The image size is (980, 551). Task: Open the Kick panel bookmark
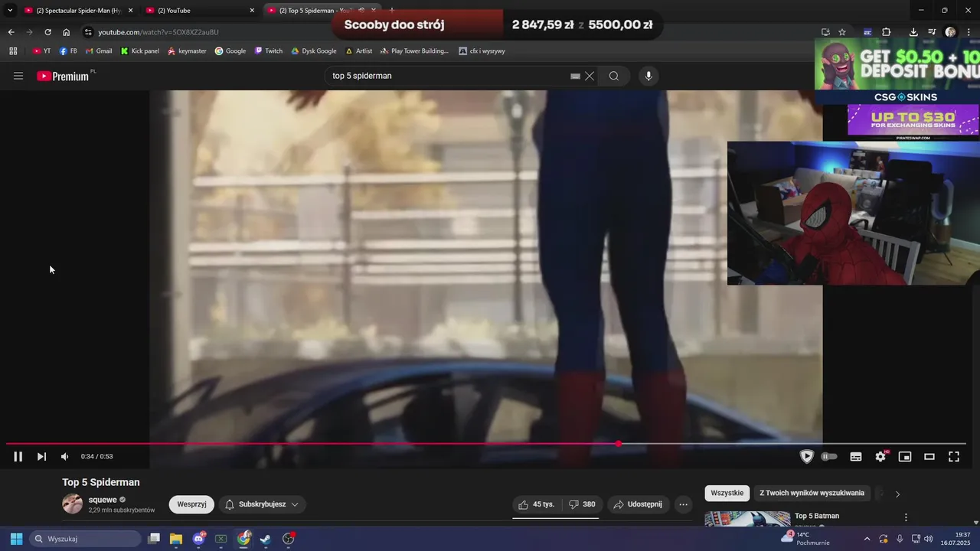[140, 51]
